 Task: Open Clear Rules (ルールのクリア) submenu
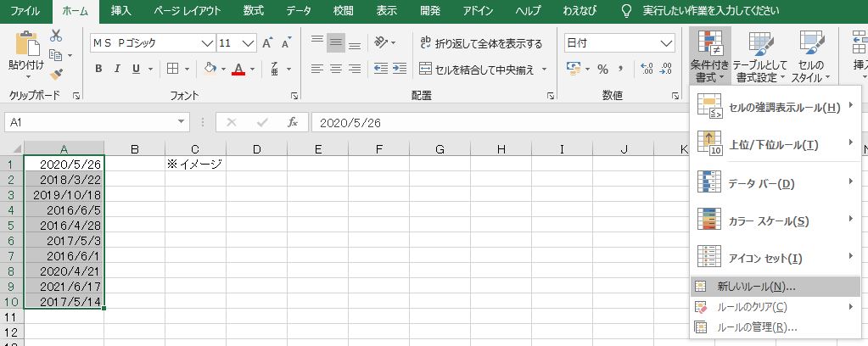776,307
